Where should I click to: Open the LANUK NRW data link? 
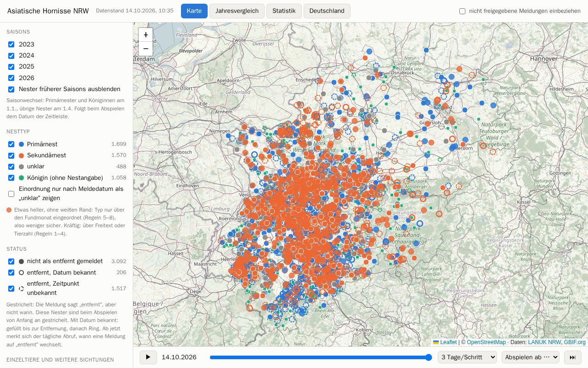point(544,342)
